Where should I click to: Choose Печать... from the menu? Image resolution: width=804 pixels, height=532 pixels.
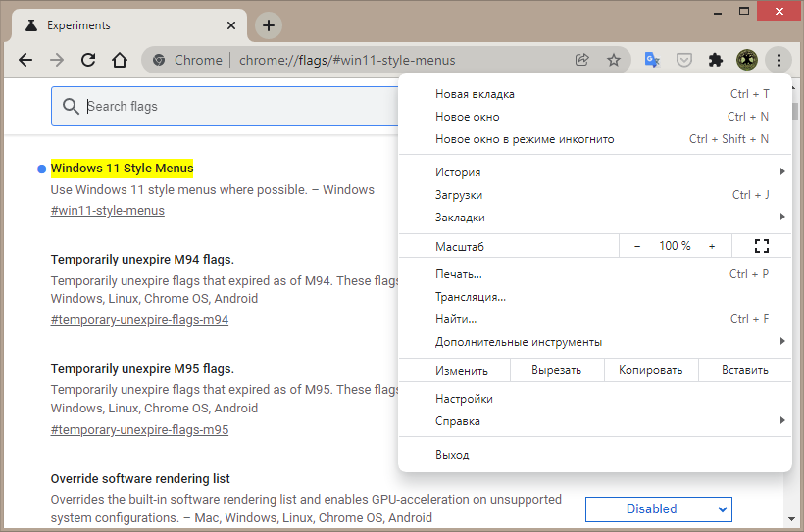pos(595,274)
